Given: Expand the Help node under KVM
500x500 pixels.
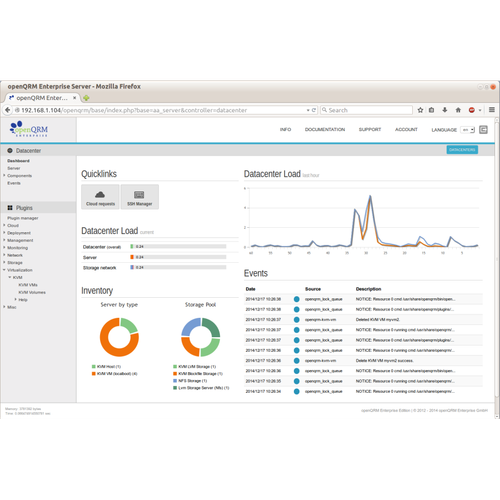Looking at the screenshot, I should pos(15,300).
